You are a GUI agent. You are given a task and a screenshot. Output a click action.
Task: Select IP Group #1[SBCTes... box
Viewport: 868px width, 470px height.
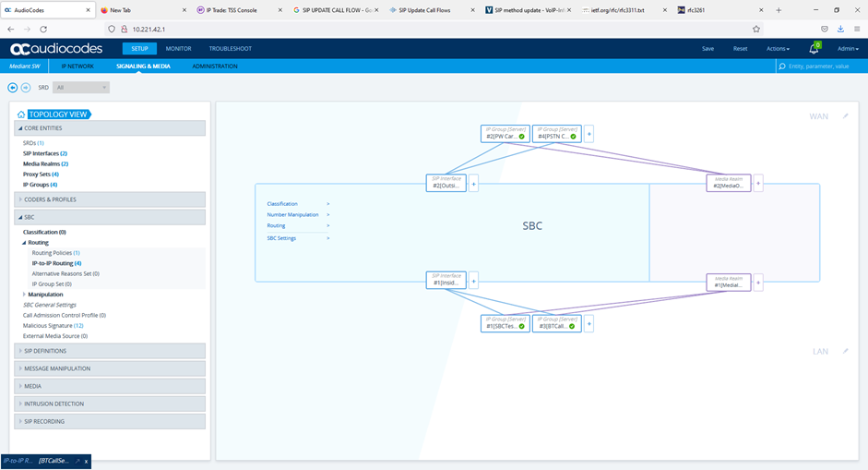click(505, 324)
